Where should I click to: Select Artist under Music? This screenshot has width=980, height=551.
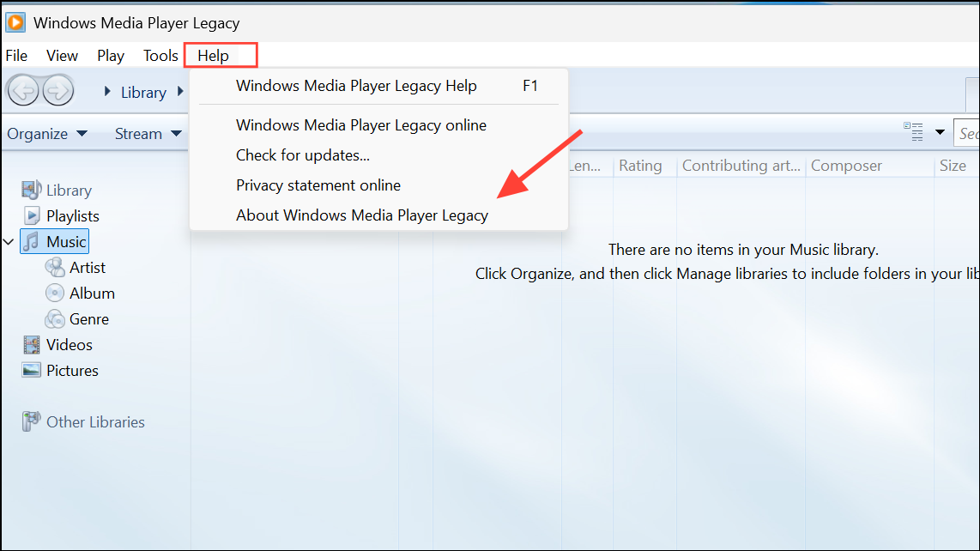pos(88,268)
